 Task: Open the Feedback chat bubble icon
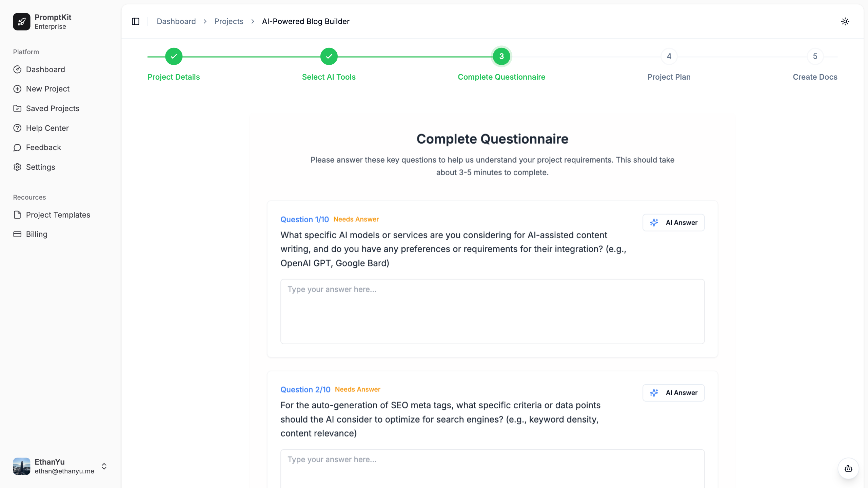(x=17, y=147)
